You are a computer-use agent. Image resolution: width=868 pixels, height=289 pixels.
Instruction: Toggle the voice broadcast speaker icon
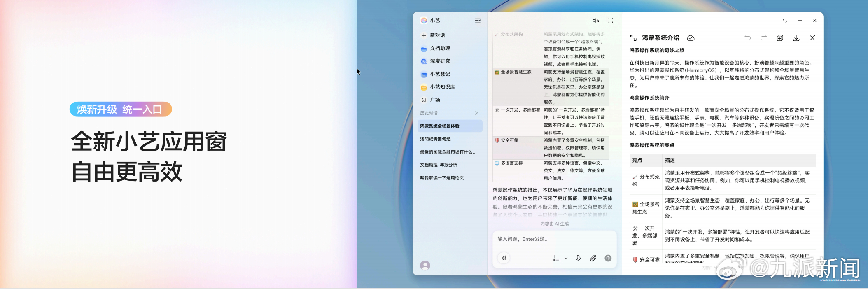point(596,20)
